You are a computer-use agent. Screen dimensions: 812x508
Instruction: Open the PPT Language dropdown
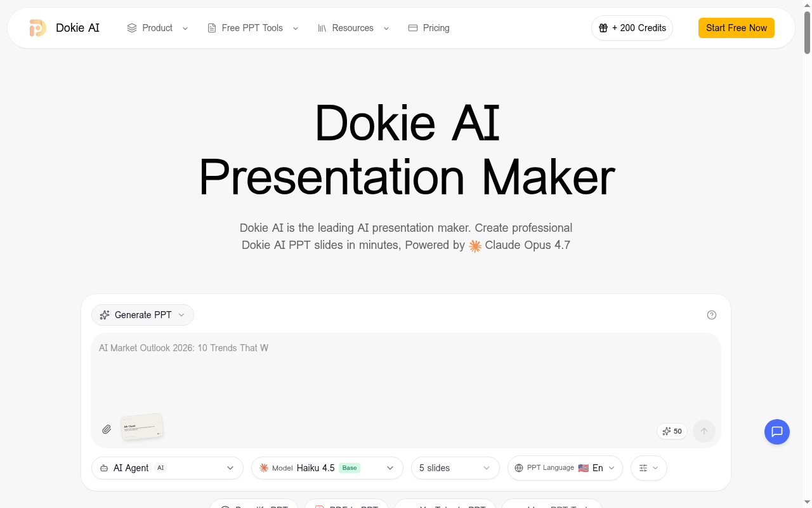565,468
